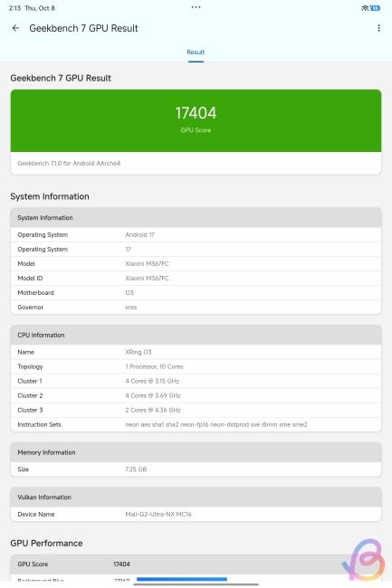Tap the status bar time '2:13'
Viewport: 392px width, 588px height.
tap(14, 8)
